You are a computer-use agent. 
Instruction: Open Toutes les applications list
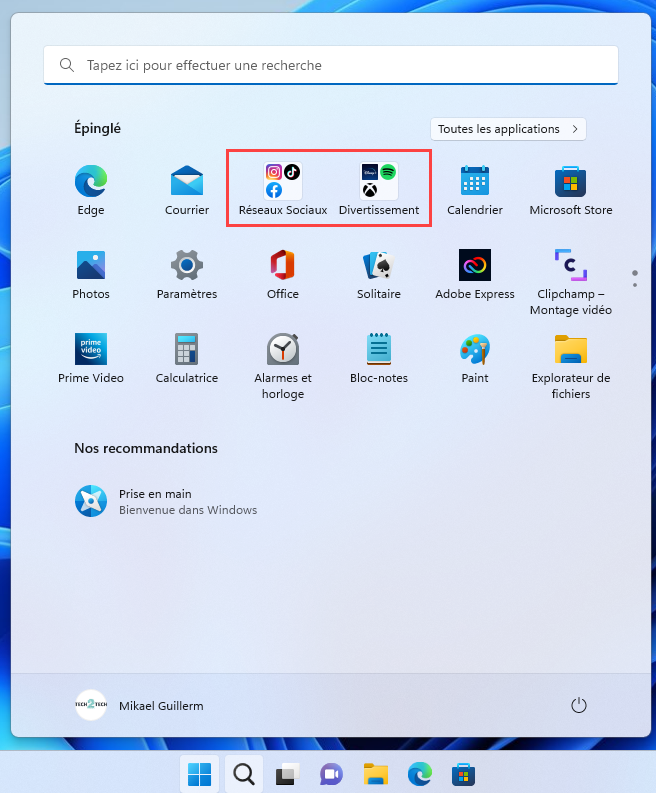click(508, 129)
